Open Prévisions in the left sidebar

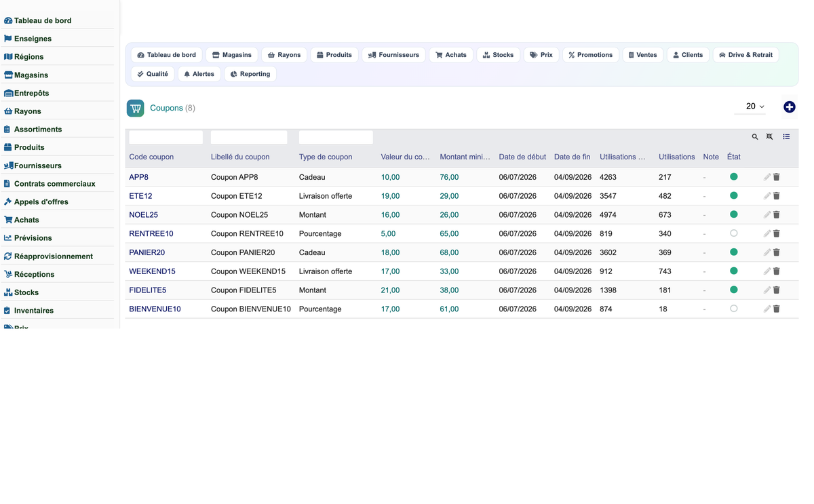33,238
